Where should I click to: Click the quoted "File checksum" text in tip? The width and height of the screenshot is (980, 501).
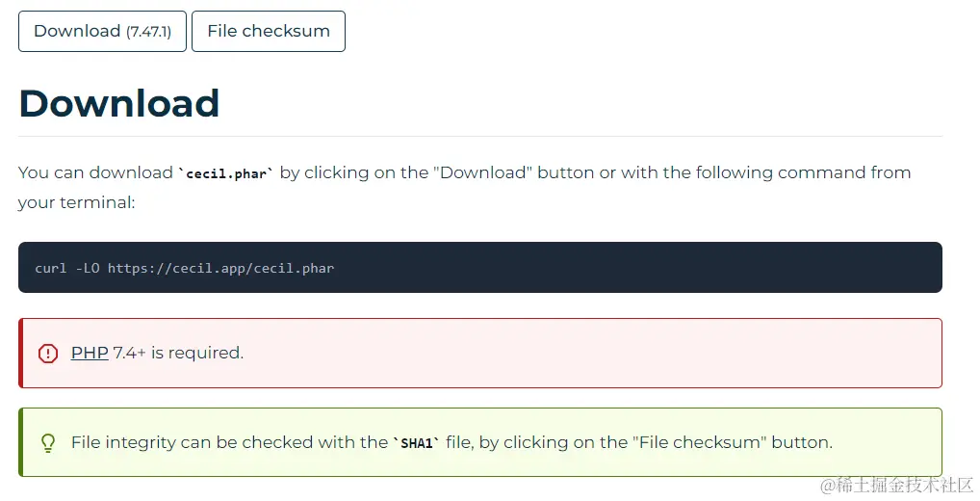[x=699, y=442]
